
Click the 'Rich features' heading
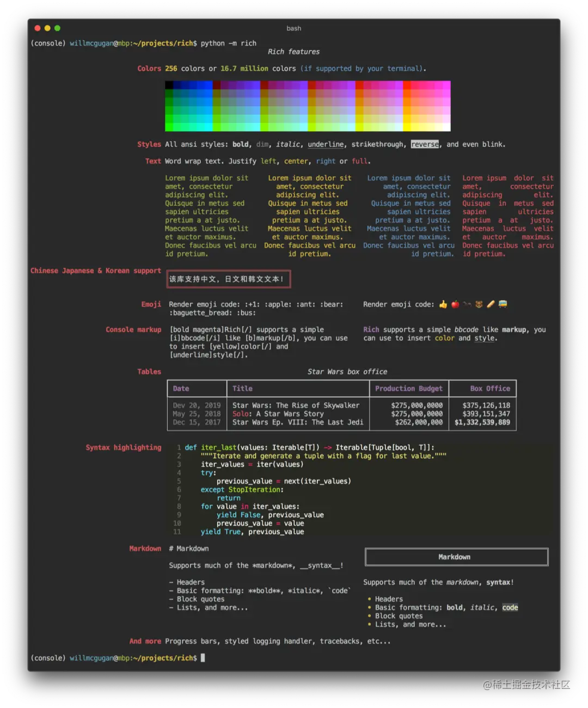293,52
